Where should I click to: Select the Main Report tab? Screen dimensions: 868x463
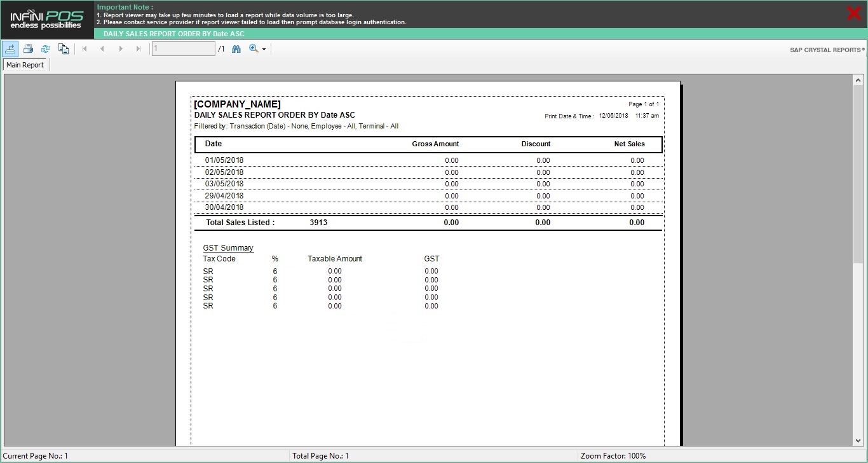click(x=25, y=65)
